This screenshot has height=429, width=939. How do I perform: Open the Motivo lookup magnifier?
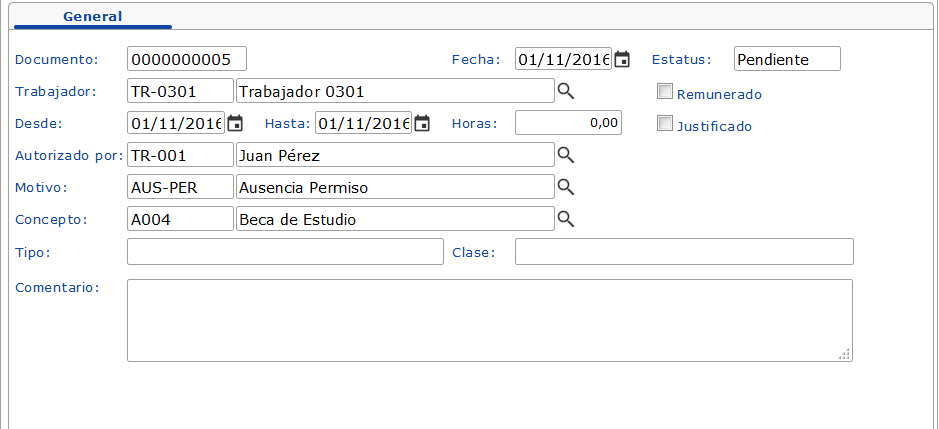(x=566, y=187)
